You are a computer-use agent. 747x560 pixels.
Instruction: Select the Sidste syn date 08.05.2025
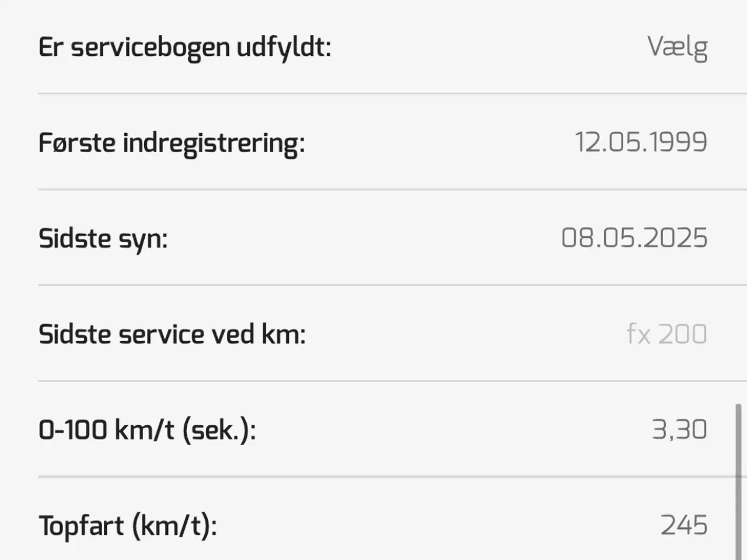(634, 238)
